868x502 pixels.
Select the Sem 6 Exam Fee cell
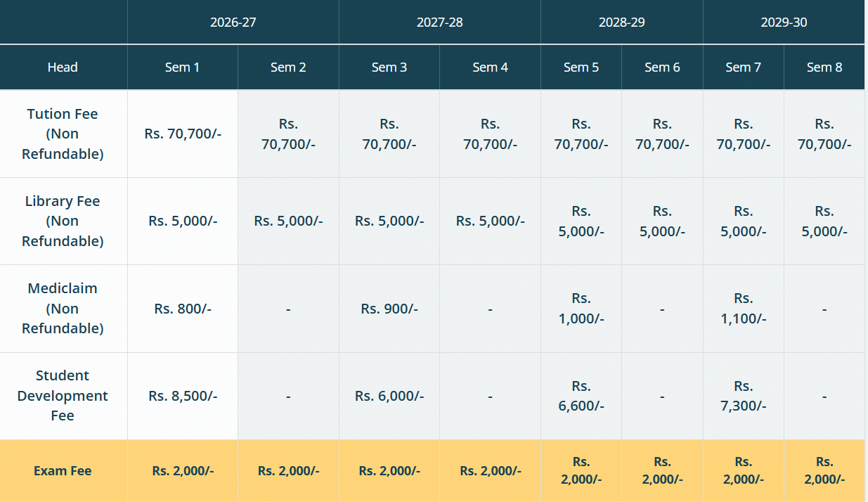click(x=662, y=470)
